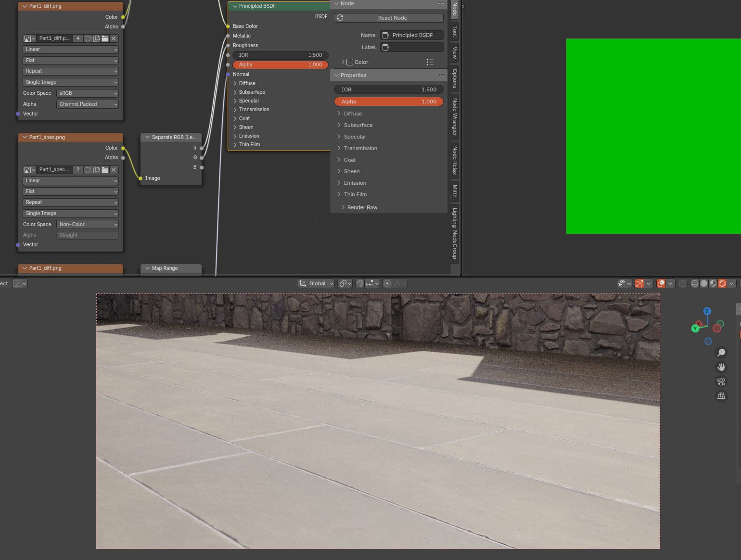Open node color presets list icon
Screen dimensions: 741x560
(430, 62)
